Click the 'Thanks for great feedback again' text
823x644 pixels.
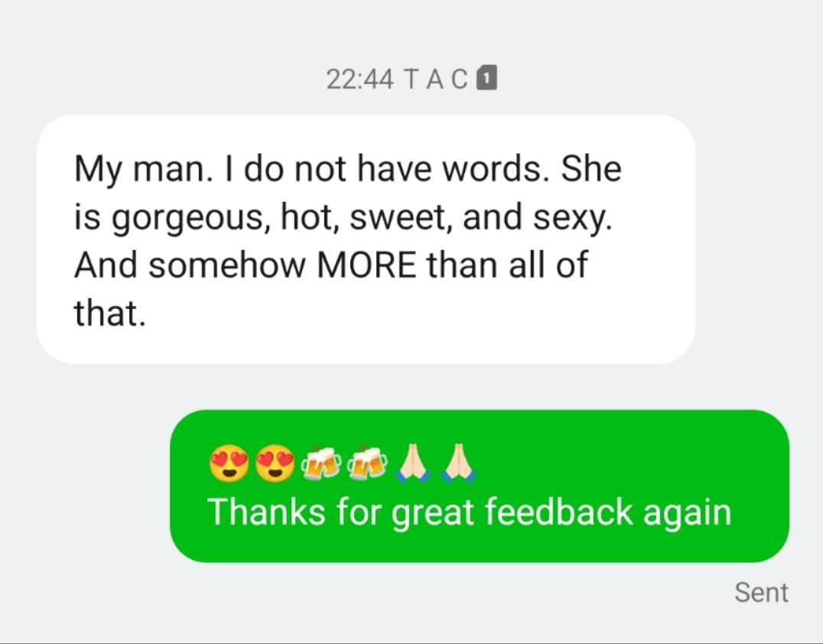pyautogui.click(x=469, y=512)
